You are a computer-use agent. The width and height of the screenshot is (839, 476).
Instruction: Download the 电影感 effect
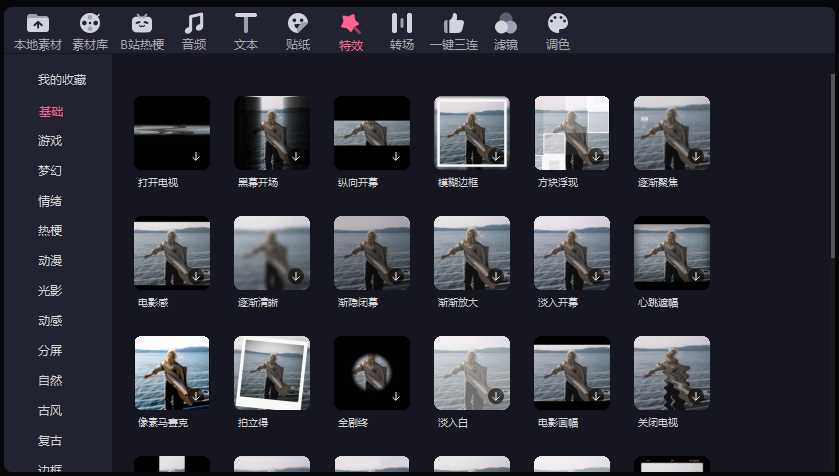tap(196, 276)
